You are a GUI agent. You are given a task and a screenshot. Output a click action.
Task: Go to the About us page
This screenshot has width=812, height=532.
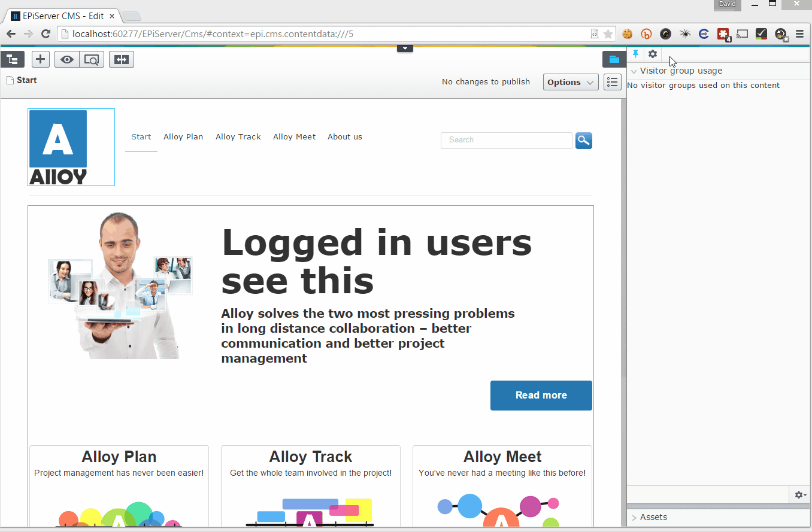coord(344,137)
